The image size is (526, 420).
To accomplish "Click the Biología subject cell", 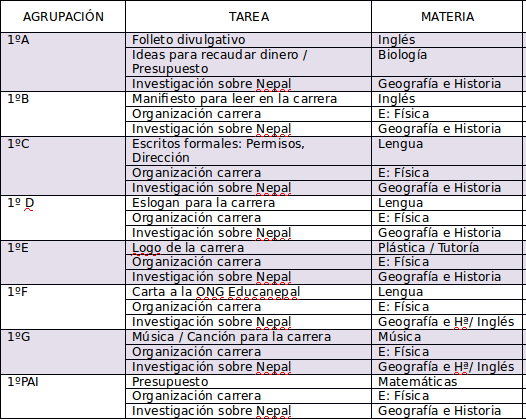I will (x=447, y=62).
